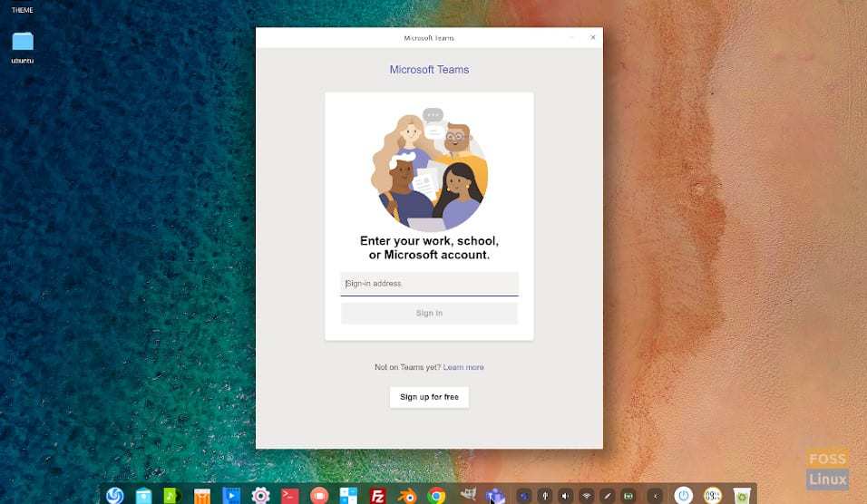Click the microphone tray icon
The height and width of the screenshot is (504, 867).
545,496
